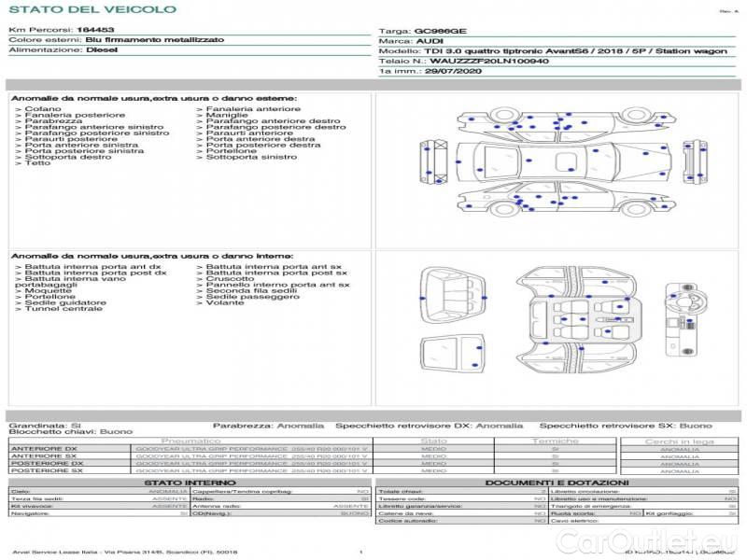This screenshot has width=747, height=560.
Task: Select Blocchetto chiavi: Buono status
Action: (71, 432)
